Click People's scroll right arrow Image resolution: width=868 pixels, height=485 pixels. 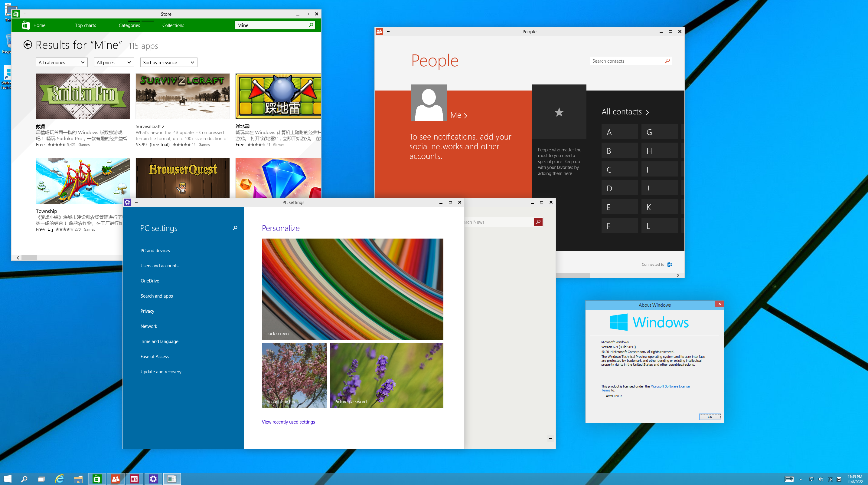[678, 275]
